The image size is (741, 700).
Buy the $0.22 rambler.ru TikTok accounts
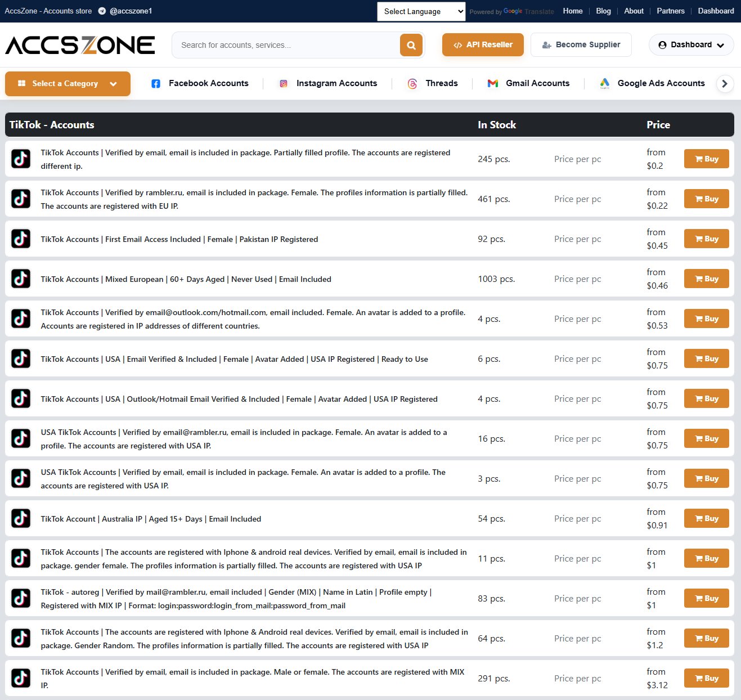707,199
